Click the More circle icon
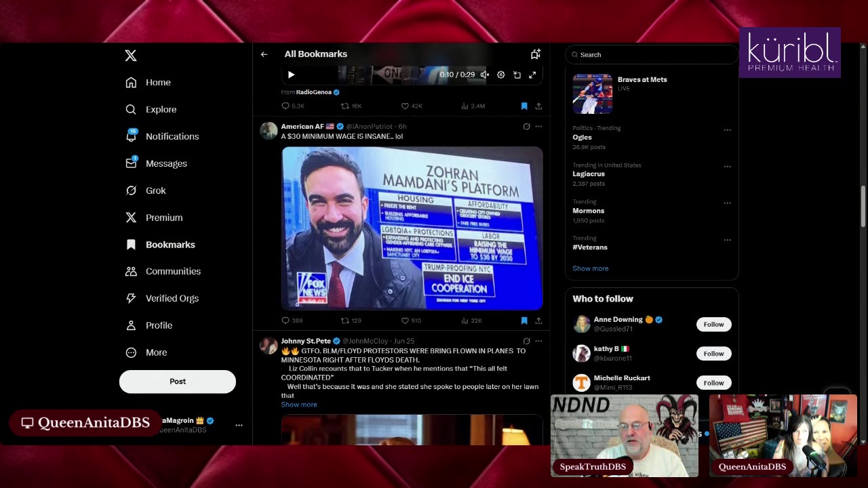 [x=131, y=352]
